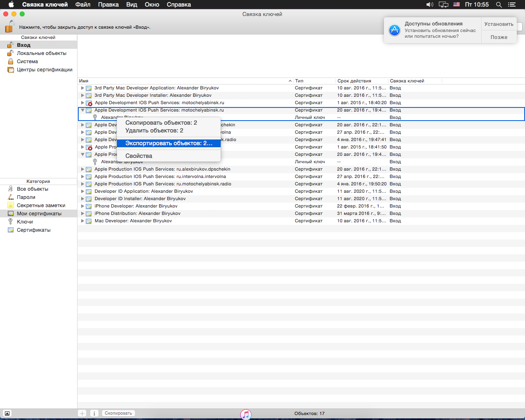Open iTunes icon in the dock

click(x=246, y=415)
